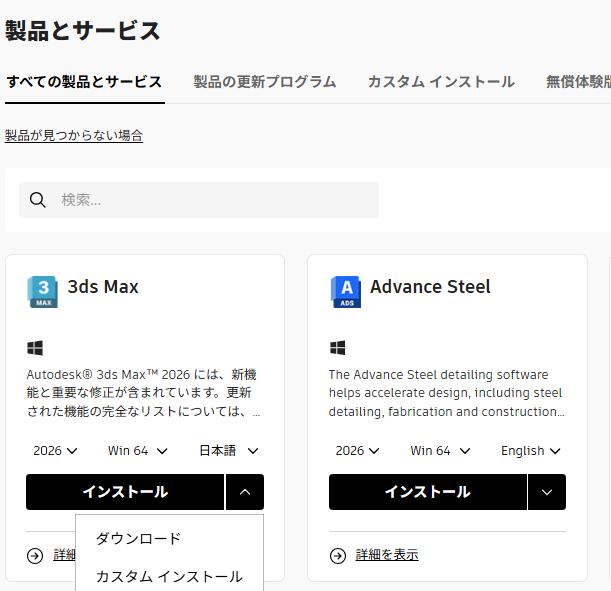Open the 2026 version dropdown for Advance Steel

[357, 451]
